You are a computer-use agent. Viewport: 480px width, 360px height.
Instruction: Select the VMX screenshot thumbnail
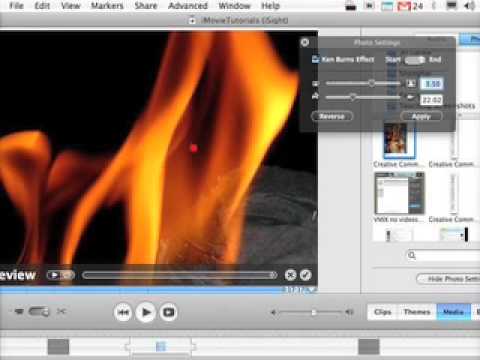(x=399, y=193)
